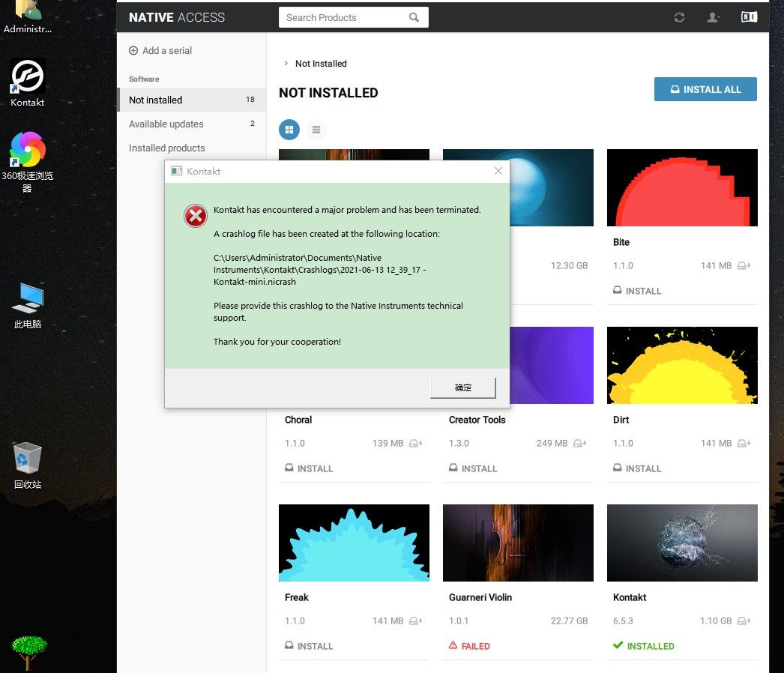The image size is (784, 673).
Task: Click the INSTALL ALL button
Action: point(705,89)
